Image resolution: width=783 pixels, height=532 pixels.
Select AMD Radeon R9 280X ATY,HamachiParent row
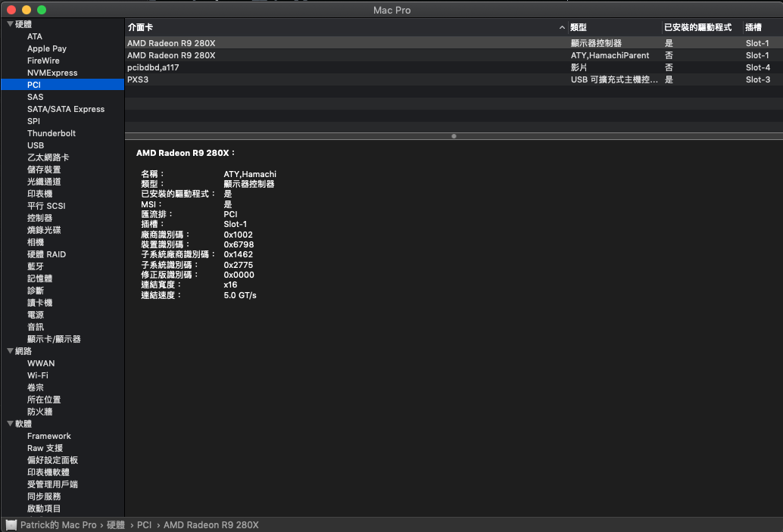(x=454, y=55)
